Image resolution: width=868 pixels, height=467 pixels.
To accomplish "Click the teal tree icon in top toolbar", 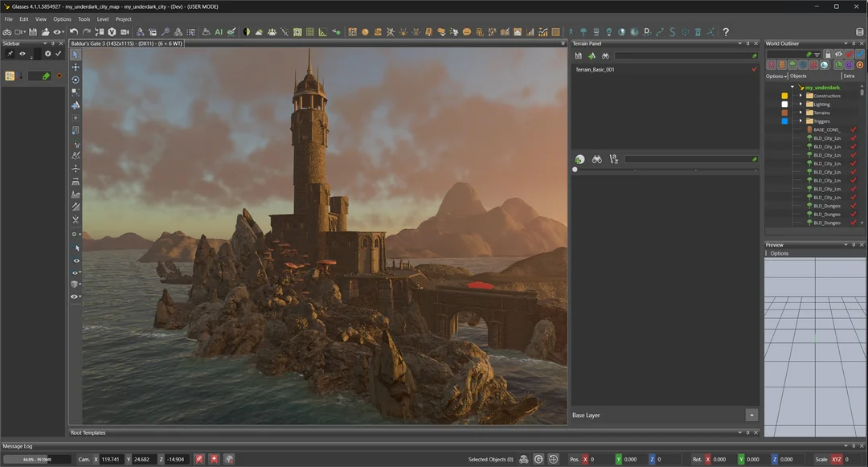I will pos(583,32).
